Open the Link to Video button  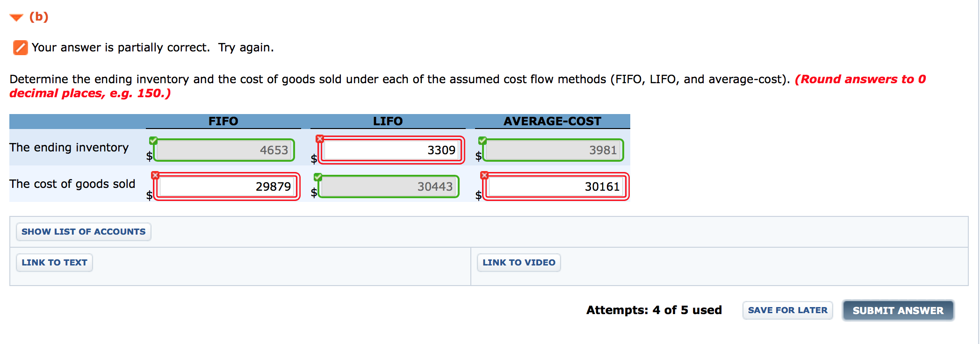[x=519, y=263]
